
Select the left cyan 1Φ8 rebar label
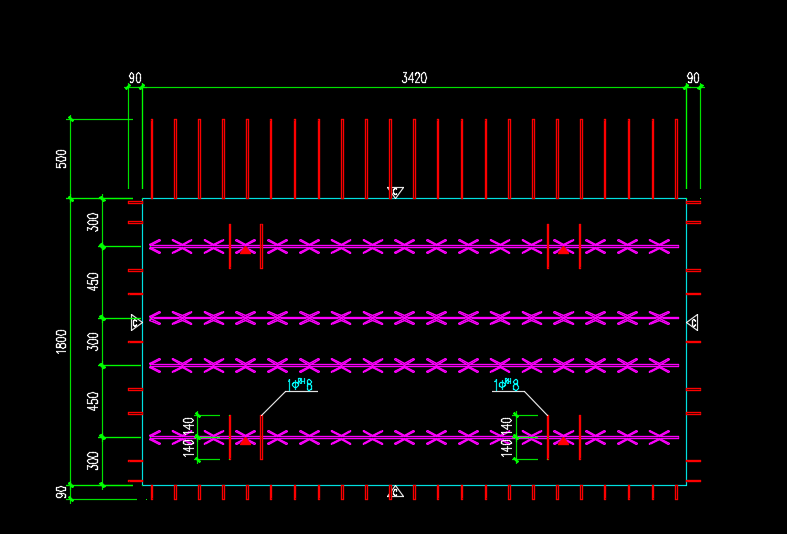coord(300,385)
